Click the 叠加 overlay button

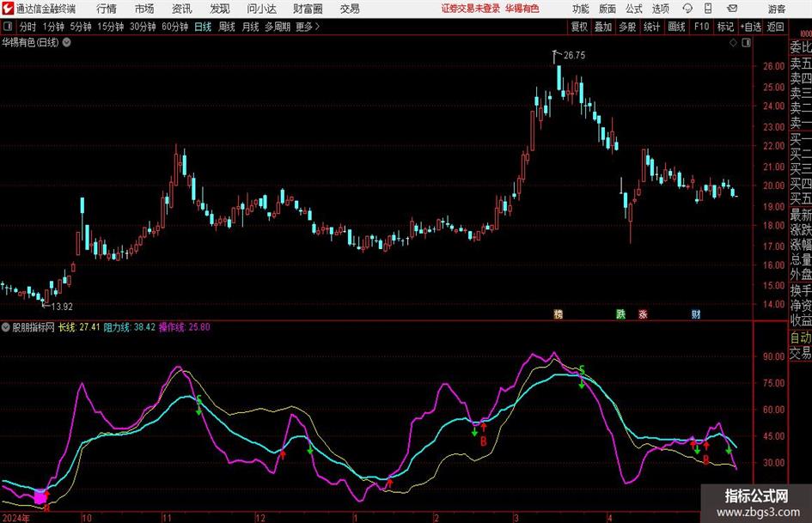click(603, 27)
